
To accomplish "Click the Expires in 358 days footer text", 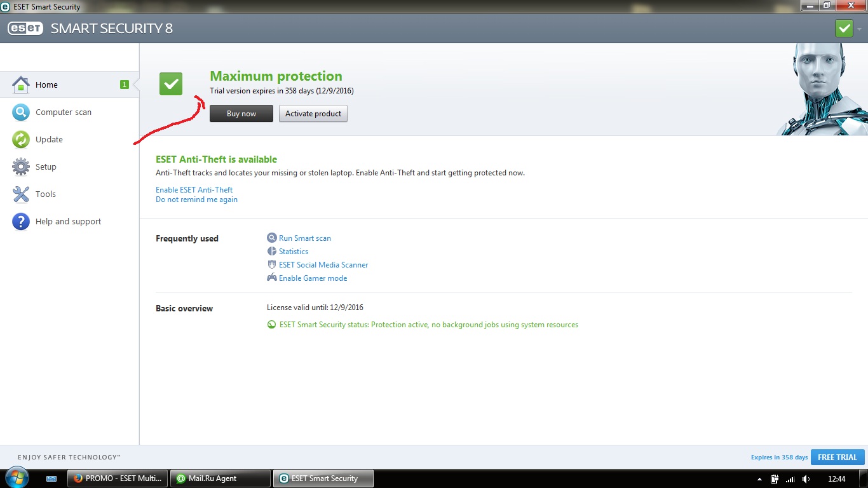I will (x=779, y=457).
